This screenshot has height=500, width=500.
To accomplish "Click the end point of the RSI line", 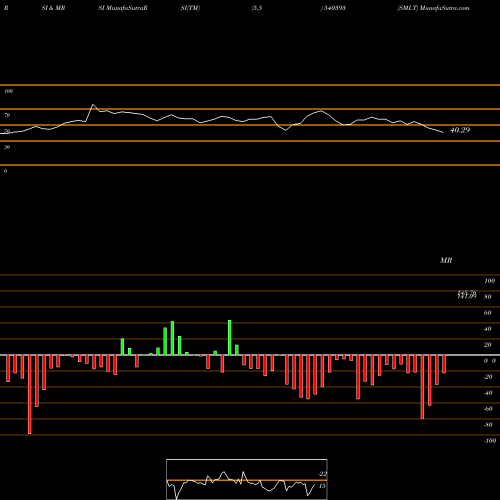I will (x=443, y=133).
